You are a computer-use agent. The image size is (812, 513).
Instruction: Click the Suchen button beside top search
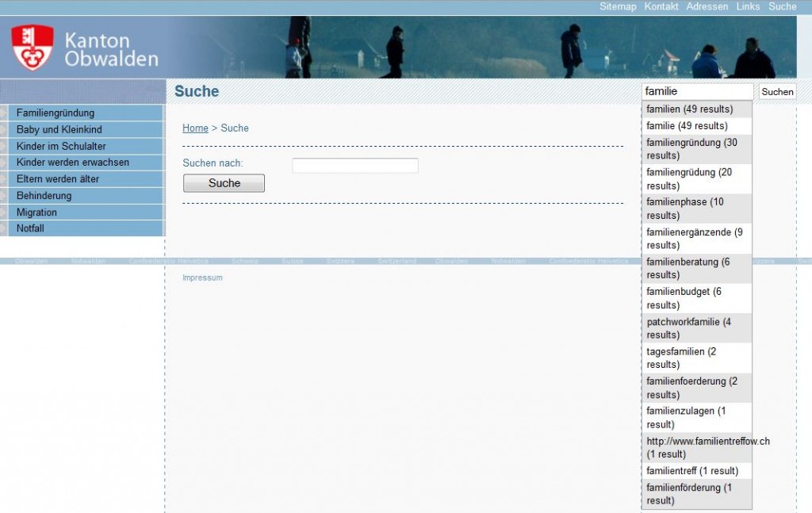[777, 92]
